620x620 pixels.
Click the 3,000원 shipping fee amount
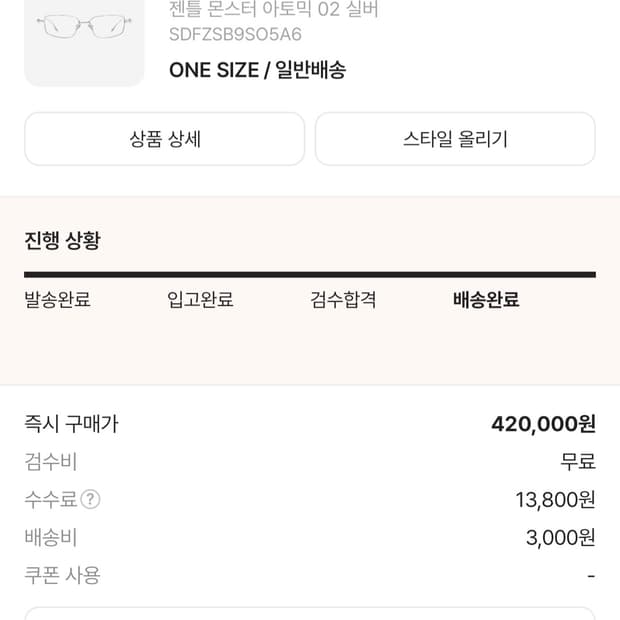point(560,538)
